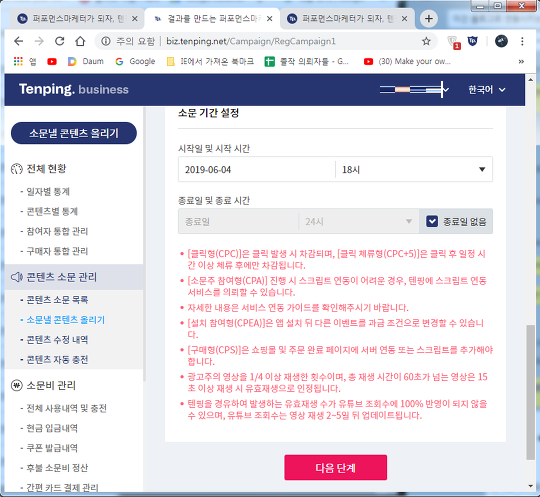The width and height of the screenshot is (540, 497).
Task: Click the speaker icon beside 콘텐츠 소문 관리
Action: tap(17, 277)
